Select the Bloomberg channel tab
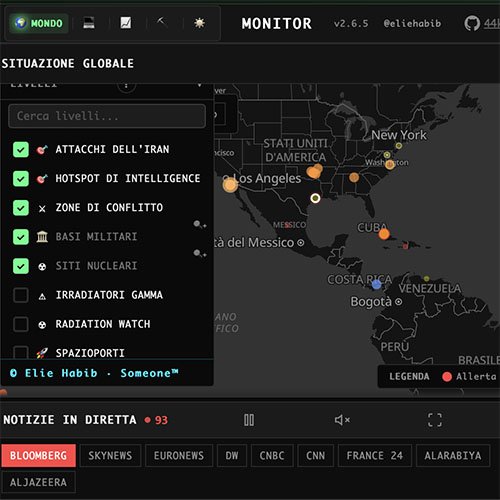The image size is (500, 500). [x=38, y=456]
